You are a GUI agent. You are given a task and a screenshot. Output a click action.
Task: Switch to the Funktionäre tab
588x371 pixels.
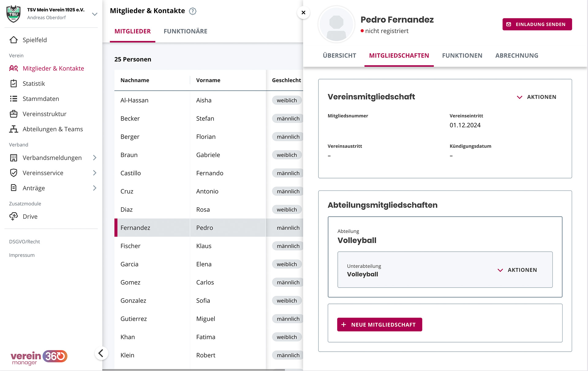coord(185,31)
